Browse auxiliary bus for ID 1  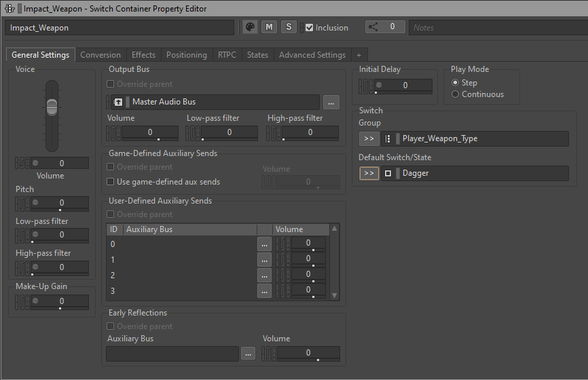(x=264, y=260)
